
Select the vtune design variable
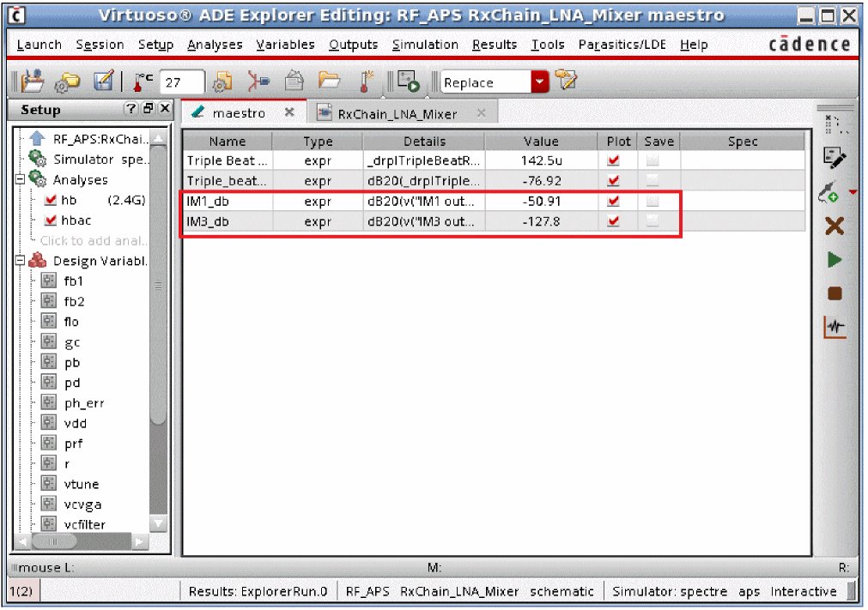tap(81, 484)
